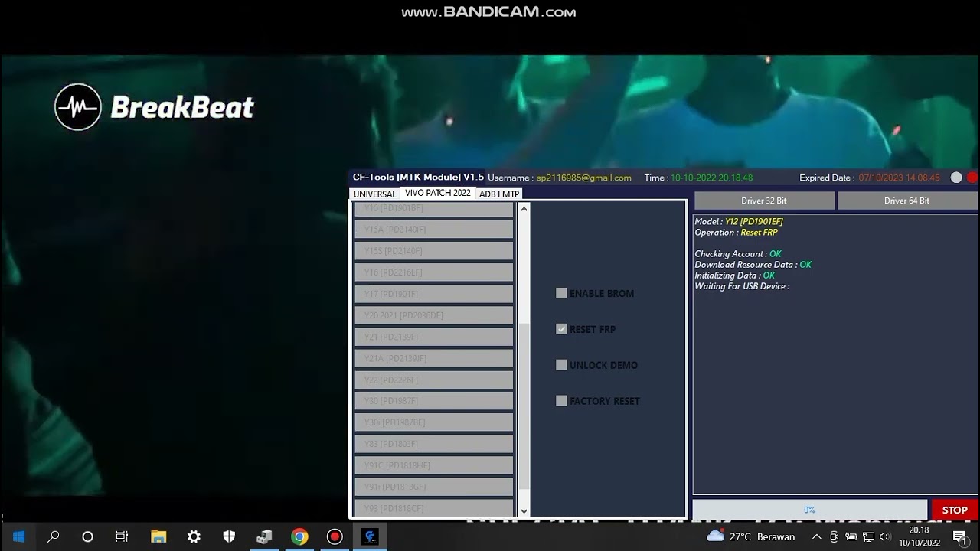
Task: Click the model list scrollbar thumb
Action: [x=524, y=406]
